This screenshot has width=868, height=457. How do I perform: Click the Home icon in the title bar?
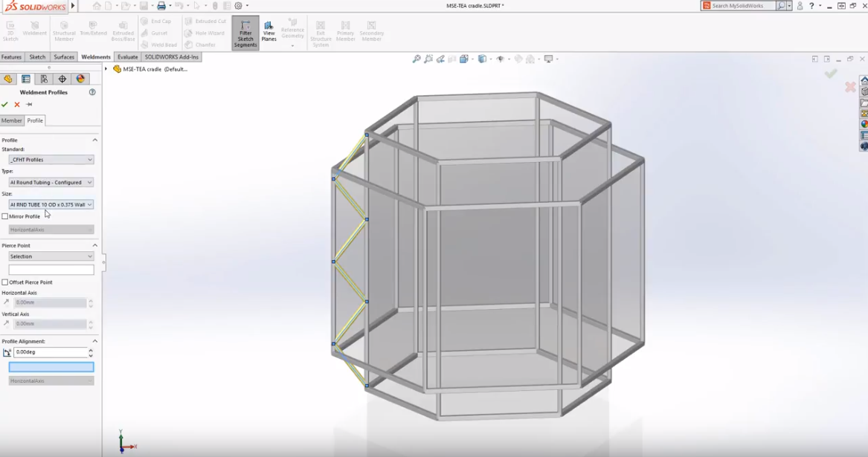(x=97, y=5)
